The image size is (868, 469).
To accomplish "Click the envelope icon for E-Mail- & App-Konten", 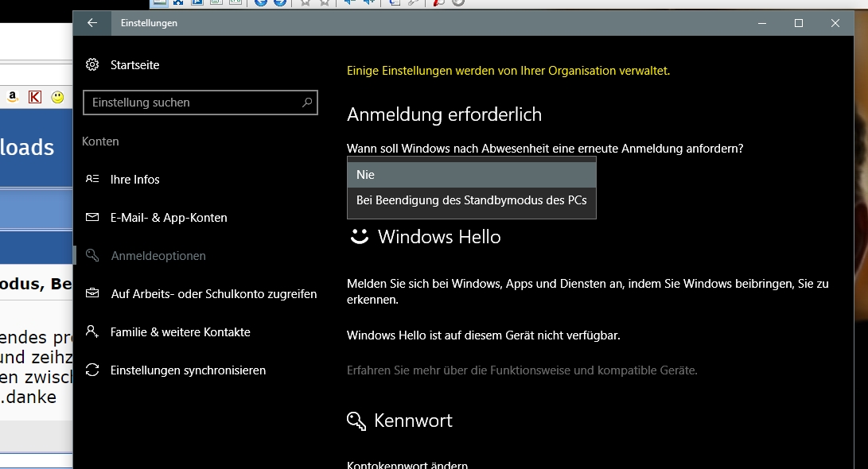I will click(x=92, y=217).
